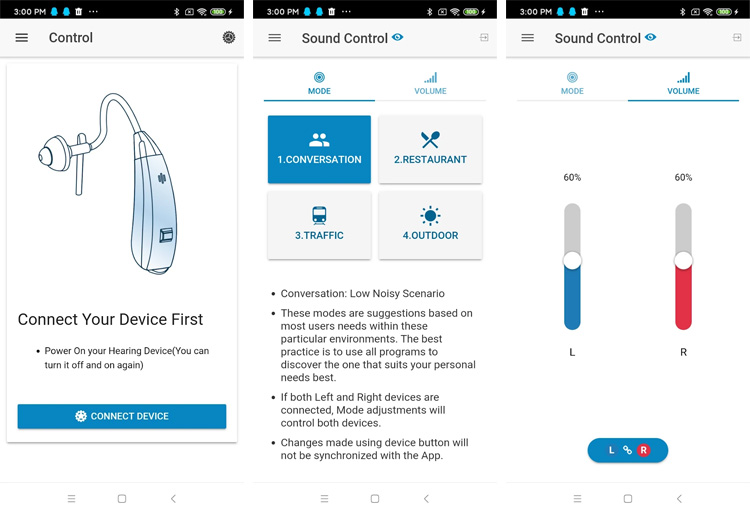Image resolution: width=750 pixels, height=515 pixels.
Task: Toggle eye icon on Mode screen title
Action: pyautogui.click(x=397, y=37)
